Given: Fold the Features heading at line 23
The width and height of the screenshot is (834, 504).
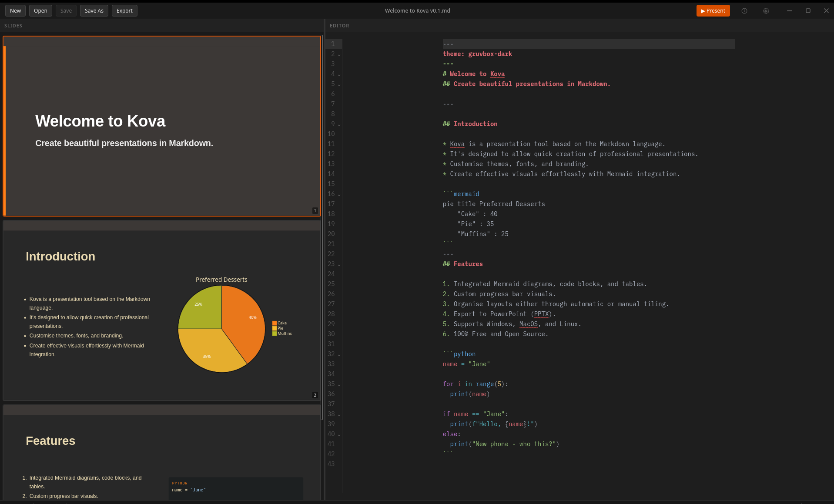Looking at the screenshot, I should 339,265.
